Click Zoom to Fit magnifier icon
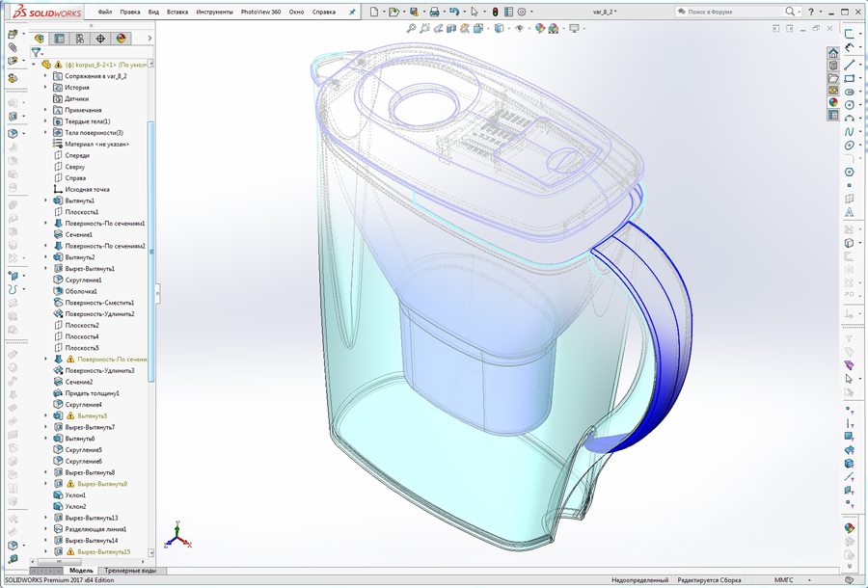This screenshot has width=868, height=588. [411, 28]
